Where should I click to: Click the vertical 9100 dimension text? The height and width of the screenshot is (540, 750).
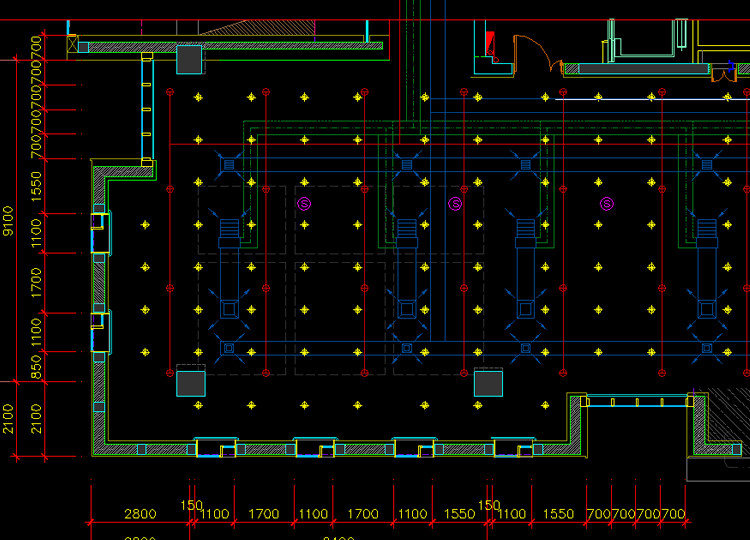coord(8,221)
